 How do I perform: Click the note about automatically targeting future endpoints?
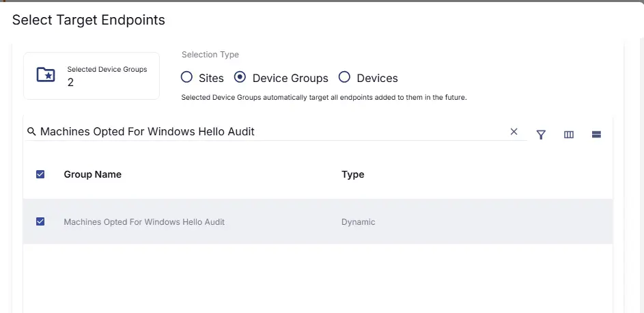(x=324, y=98)
